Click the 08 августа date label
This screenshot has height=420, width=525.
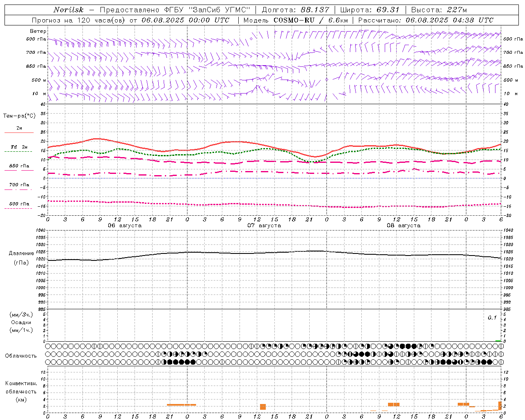(404, 226)
